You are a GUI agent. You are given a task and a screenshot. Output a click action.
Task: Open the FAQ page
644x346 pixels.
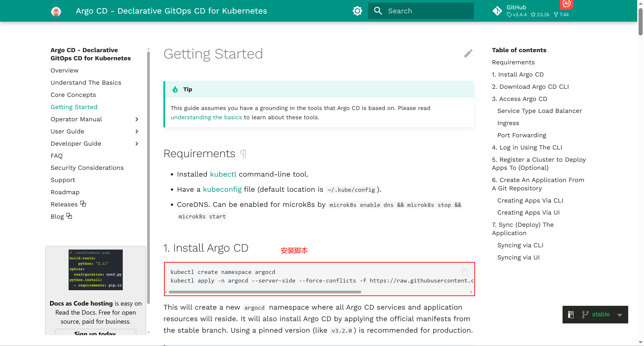click(x=56, y=156)
